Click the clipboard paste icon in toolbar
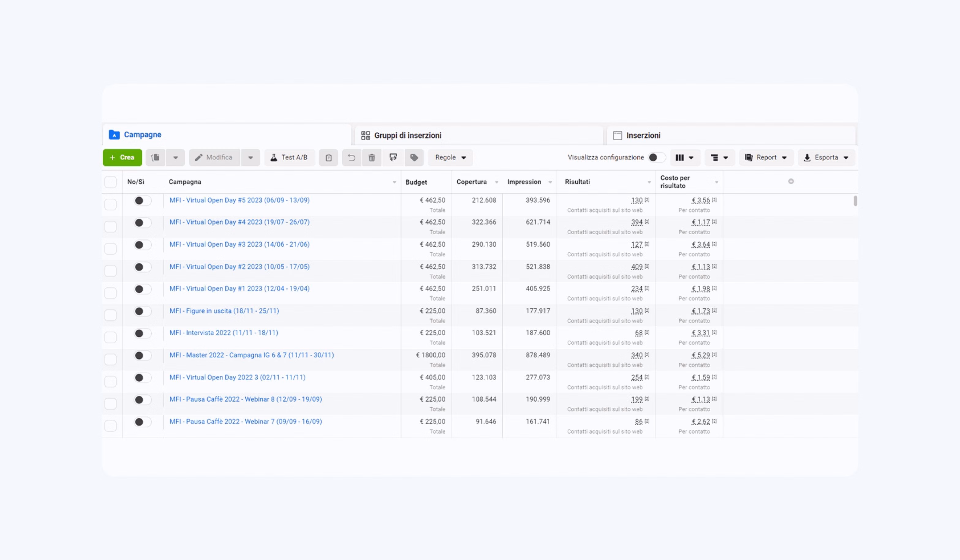The image size is (960, 560). click(328, 157)
